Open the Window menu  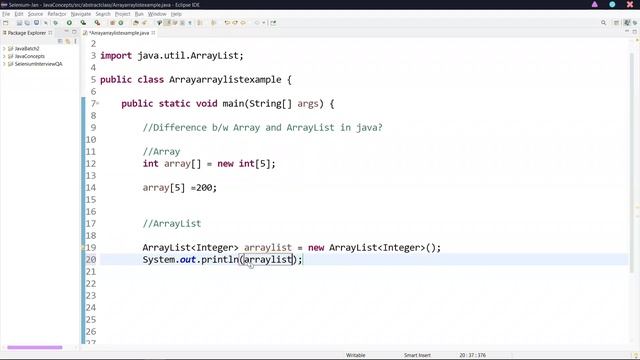click(x=157, y=14)
